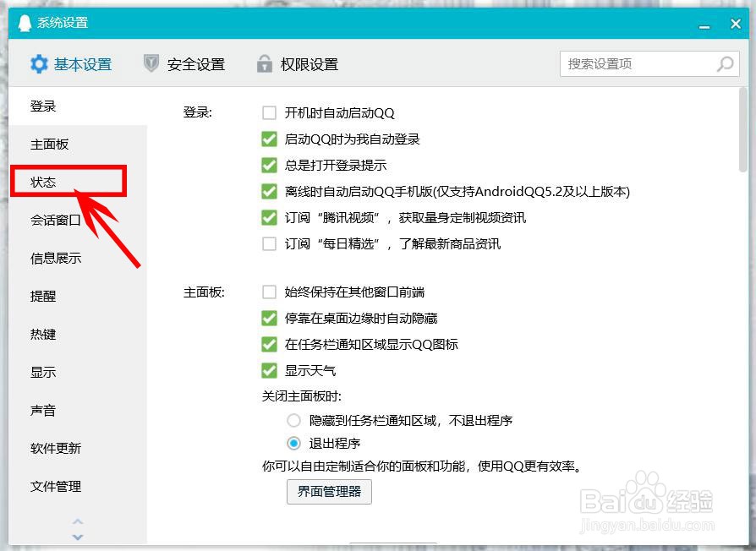The height and width of the screenshot is (551, 756).
Task: Toggle the 显示天气 checkbox
Action: 269,370
